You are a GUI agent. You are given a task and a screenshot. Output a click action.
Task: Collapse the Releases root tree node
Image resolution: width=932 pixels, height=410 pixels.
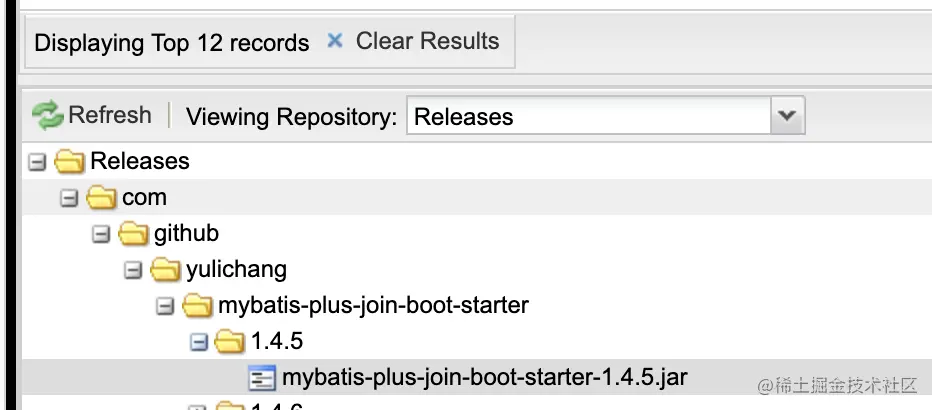click(x=37, y=162)
